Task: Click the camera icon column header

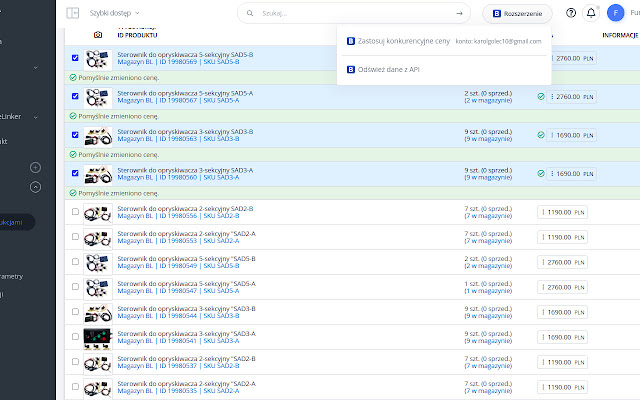Action: pos(98,35)
